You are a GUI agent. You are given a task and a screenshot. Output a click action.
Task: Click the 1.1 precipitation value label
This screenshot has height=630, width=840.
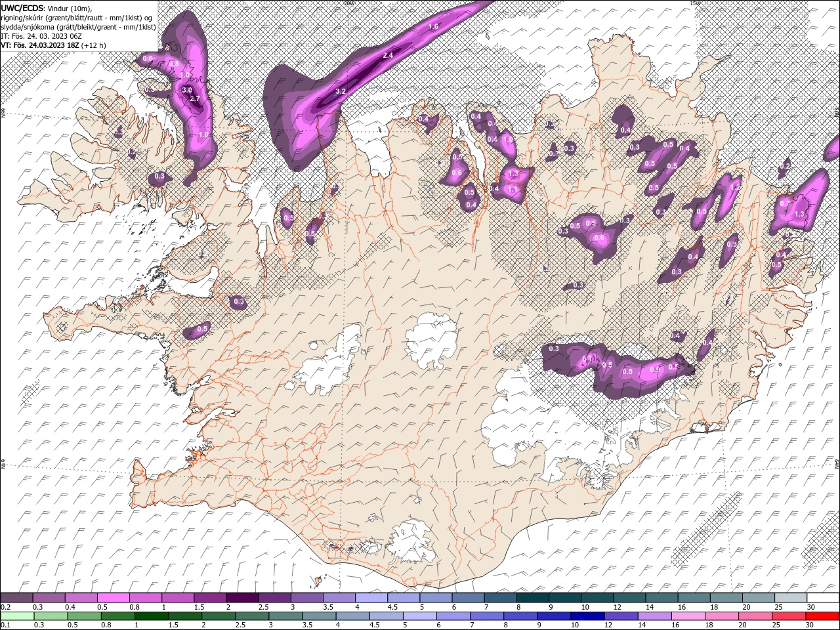(x=513, y=189)
